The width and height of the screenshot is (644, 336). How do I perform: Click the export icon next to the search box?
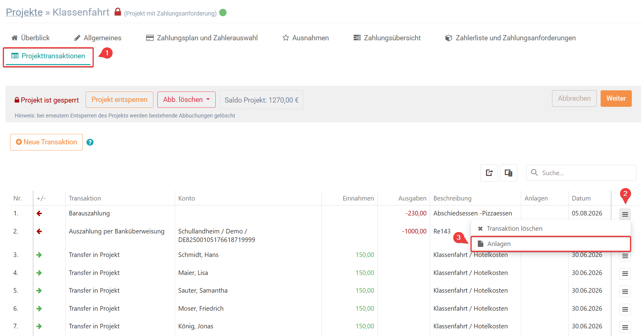(x=489, y=173)
